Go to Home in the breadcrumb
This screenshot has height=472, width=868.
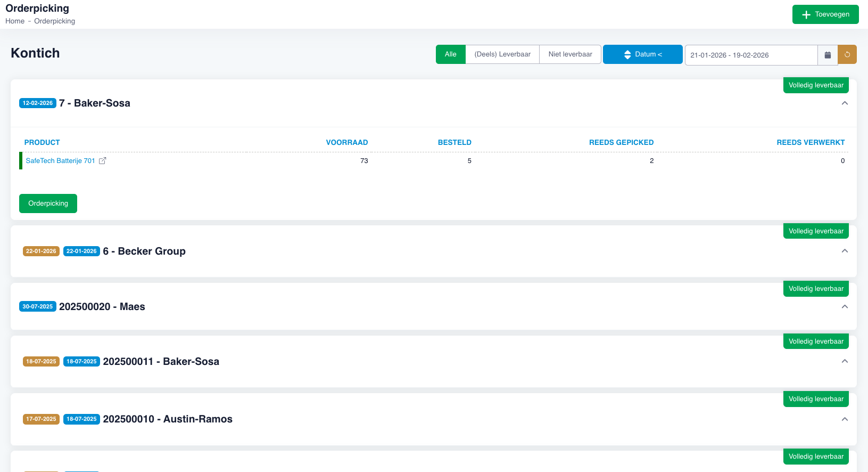coord(15,21)
